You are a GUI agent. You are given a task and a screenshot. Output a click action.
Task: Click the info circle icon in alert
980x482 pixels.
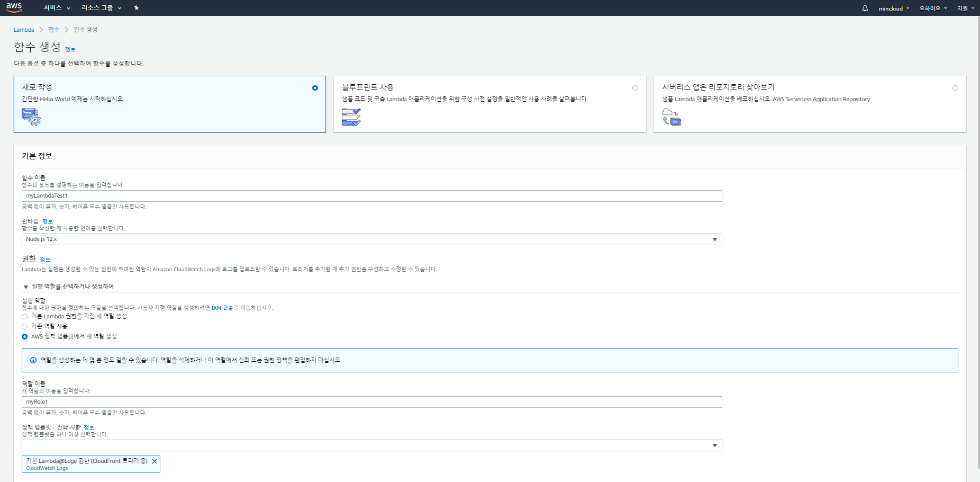click(x=33, y=360)
